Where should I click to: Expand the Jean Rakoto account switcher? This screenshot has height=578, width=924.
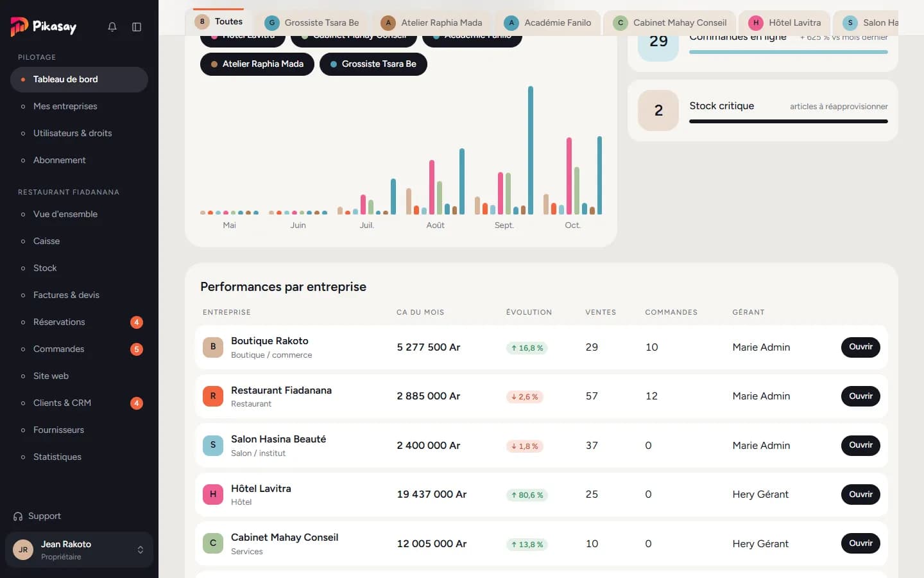pyautogui.click(x=141, y=550)
